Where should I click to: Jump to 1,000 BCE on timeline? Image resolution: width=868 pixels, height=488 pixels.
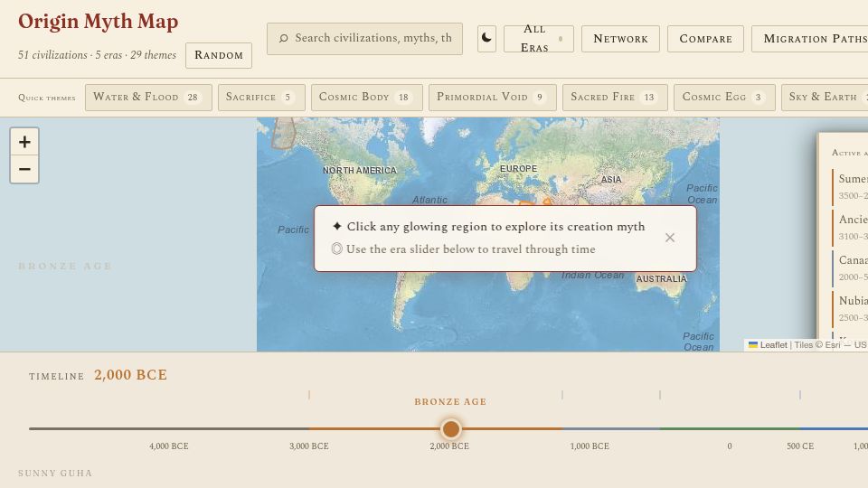point(590,446)
